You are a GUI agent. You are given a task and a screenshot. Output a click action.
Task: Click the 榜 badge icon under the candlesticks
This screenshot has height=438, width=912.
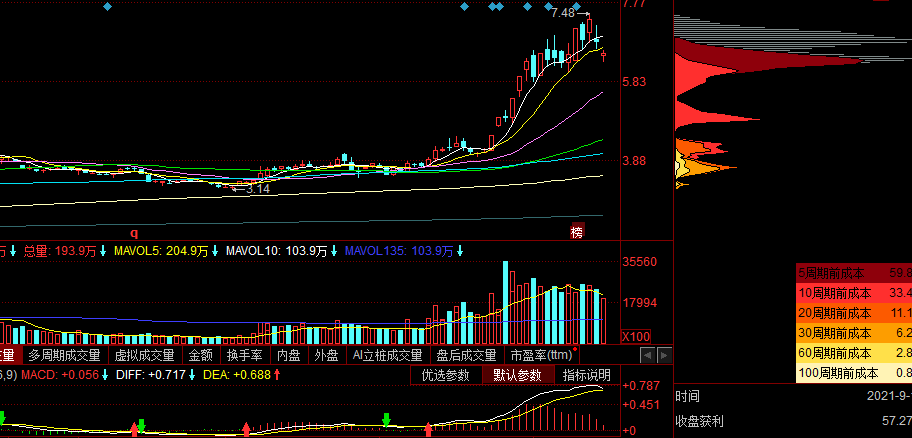[x=576, y=232]
